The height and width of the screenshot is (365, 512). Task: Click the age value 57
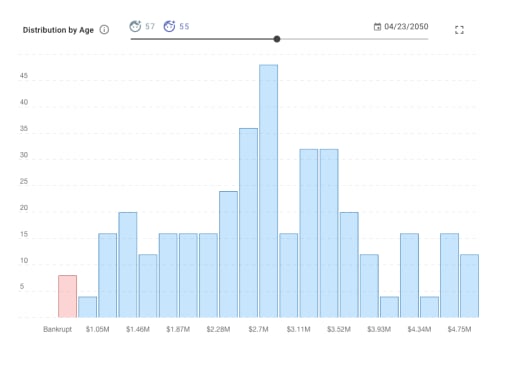150,26
